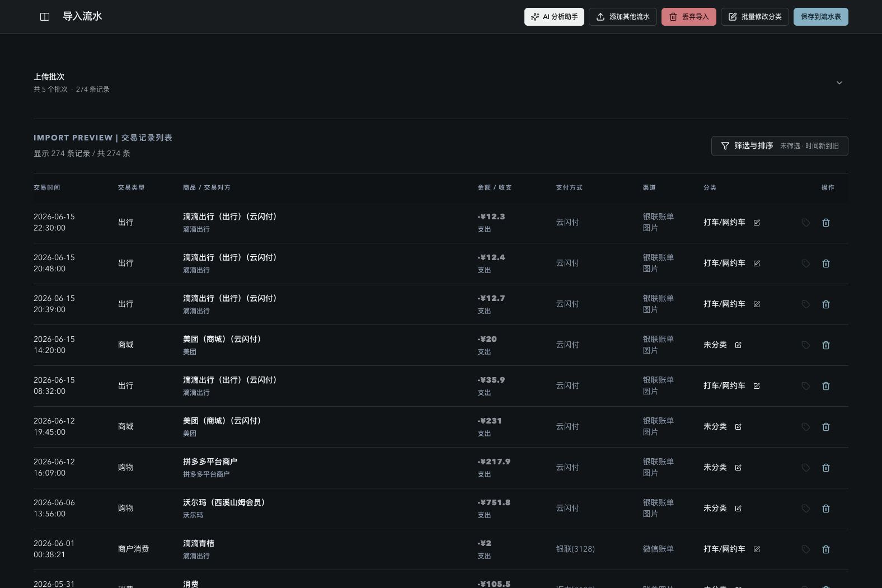The height and width of the screenshot is (588, 882).
Task: Toggle the sidebar panel icon
Action: [45, 17]
